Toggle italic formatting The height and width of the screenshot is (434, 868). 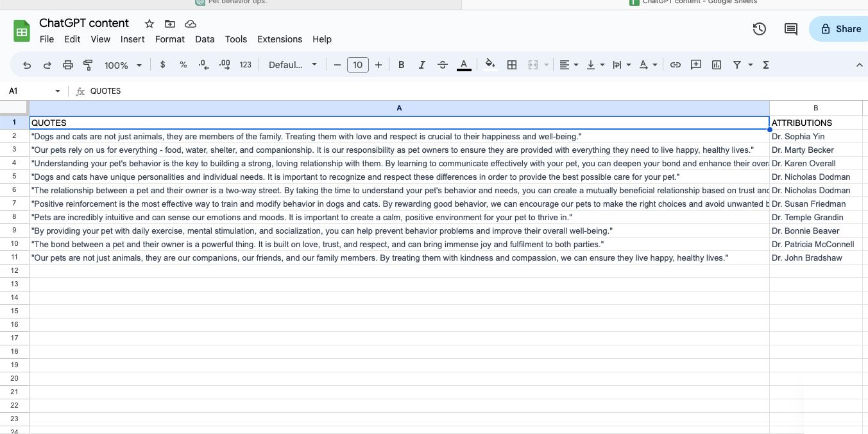click(421, 64)
